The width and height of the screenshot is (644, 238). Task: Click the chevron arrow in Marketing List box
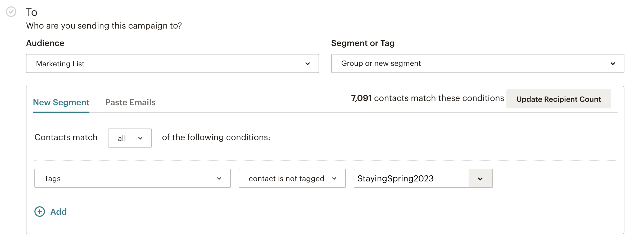pyautogui.click(x=307, y=64)
